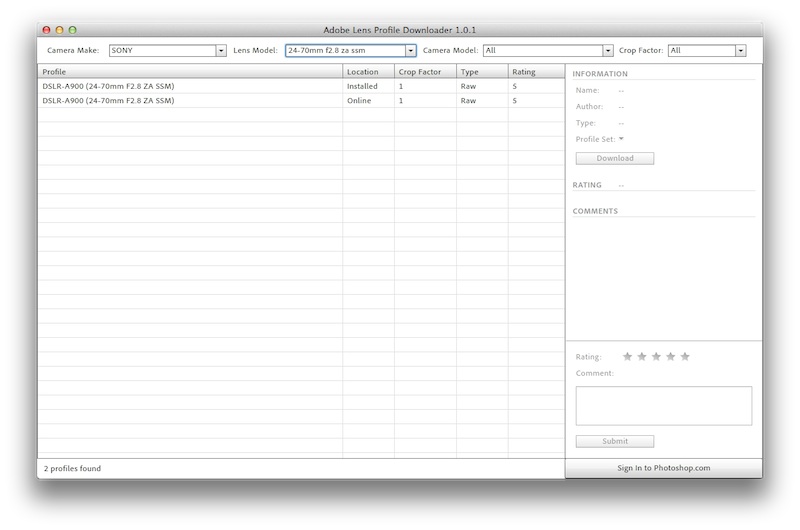
Task: Expand the Profile Set disclosure triangle
Action: tap(621, 139)
